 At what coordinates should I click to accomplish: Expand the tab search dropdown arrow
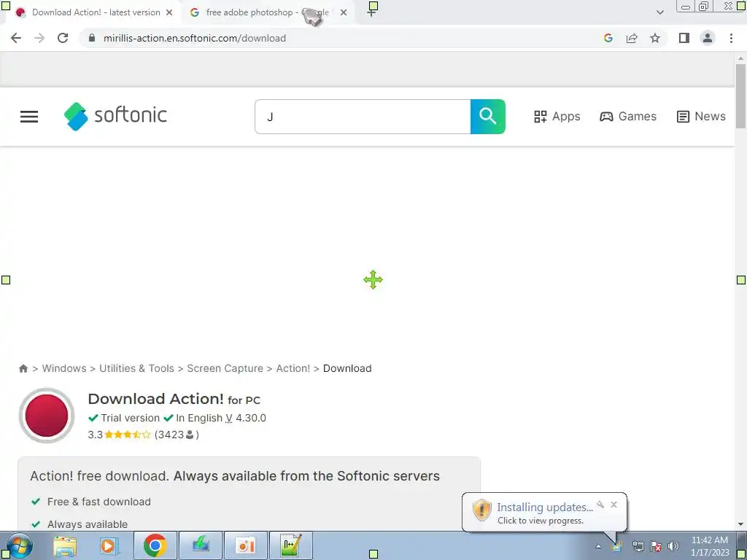click(x=659, y=12)
